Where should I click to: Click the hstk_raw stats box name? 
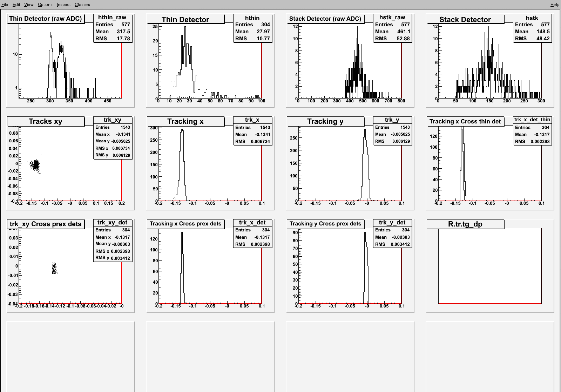pos(392,18)
